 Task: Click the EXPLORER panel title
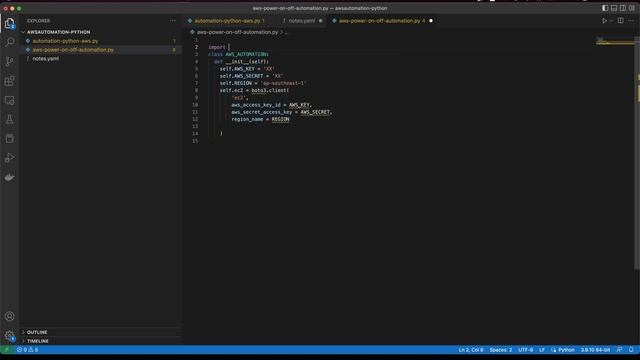(38, 21)
